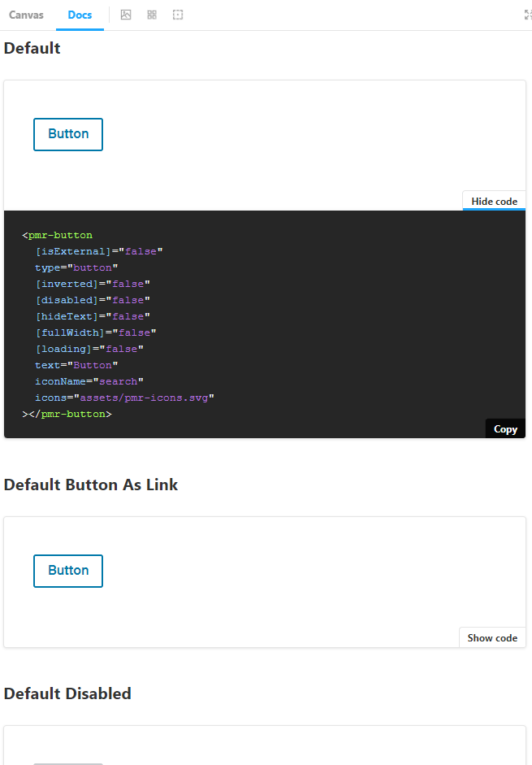Click the image snapshot toolbar icon

(x=126, y=15)
